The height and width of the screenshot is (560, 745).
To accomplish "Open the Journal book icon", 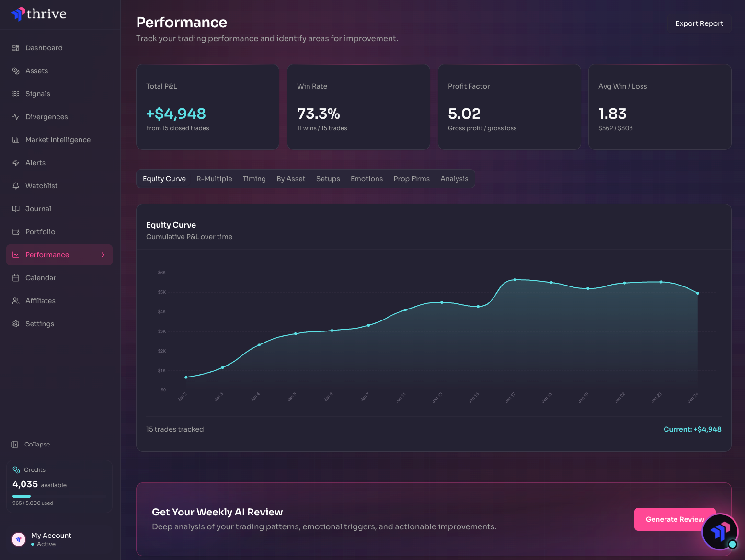I will (x=16, y=208).
